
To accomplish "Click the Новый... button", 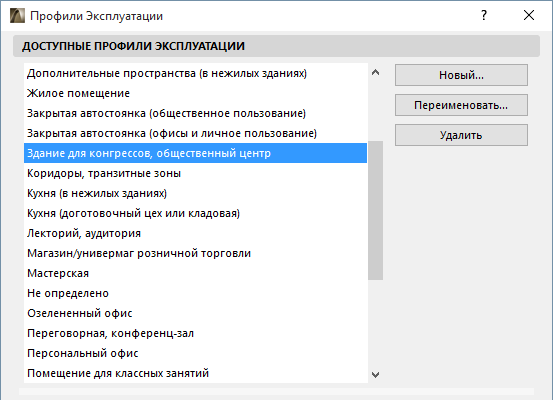I will pos(461,75).
